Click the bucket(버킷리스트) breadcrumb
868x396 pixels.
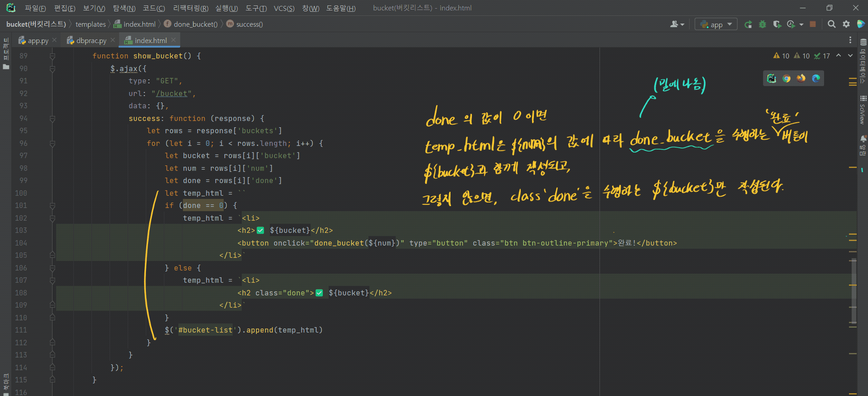(x=36, y=24)
